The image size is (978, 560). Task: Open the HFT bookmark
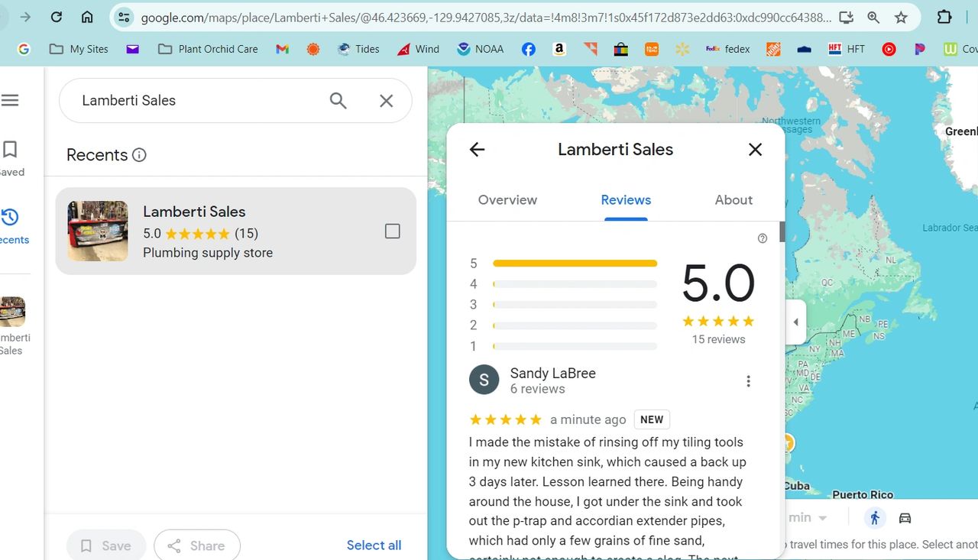pyautogui.click(x=847, y=49)
